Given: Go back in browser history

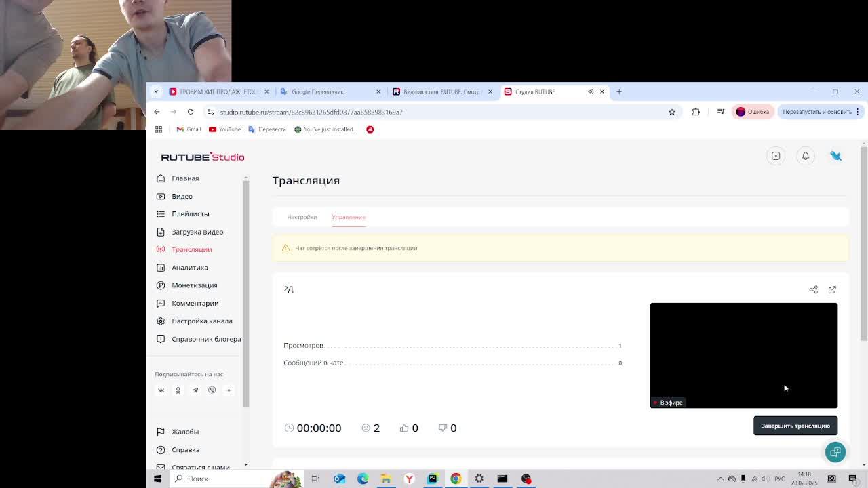Looking at the screenshot, I should click(x=157, y=112).
